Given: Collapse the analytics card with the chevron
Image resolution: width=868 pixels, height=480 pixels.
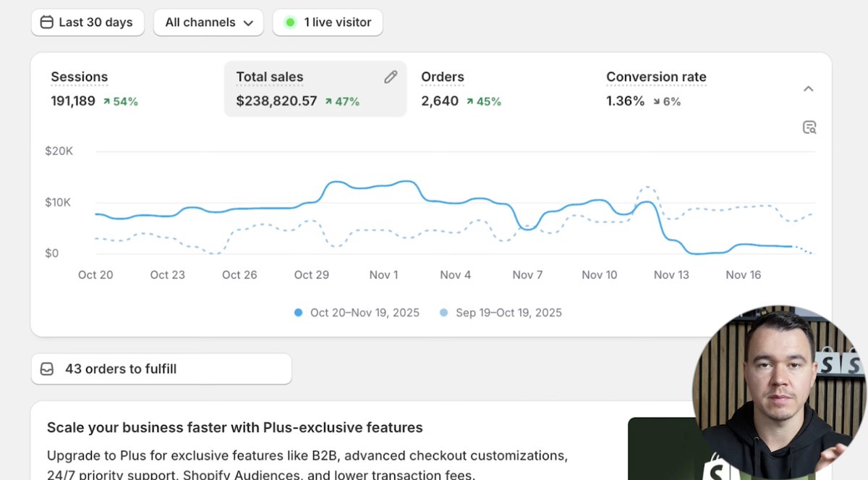Looking at the screenshot, I should click(x=808, y=88).
